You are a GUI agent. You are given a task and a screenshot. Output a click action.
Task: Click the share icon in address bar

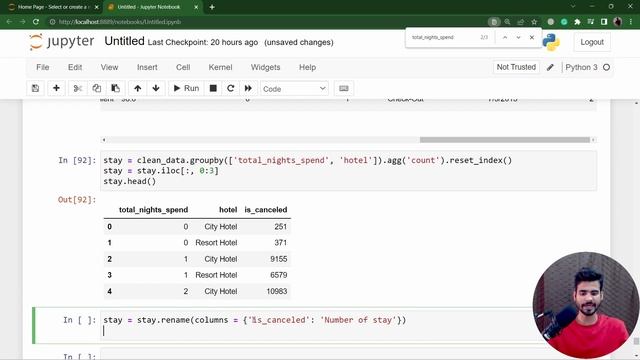click(x=521, y=22)
